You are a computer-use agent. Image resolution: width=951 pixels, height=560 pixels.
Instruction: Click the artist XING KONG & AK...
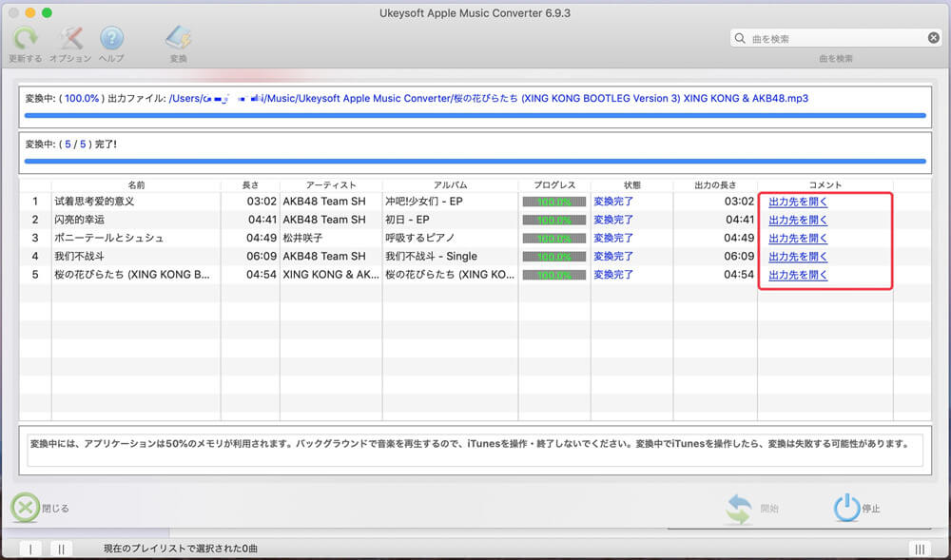click(331, 274)
